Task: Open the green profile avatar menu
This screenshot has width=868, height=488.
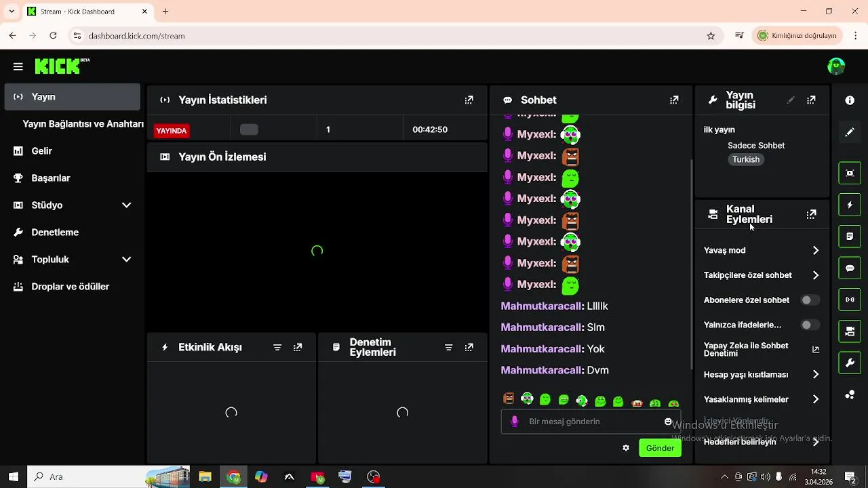Action: tap(836, 66)
